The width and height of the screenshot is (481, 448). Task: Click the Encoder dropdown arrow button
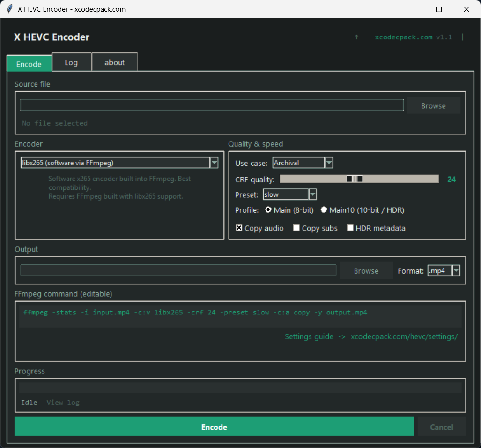coord(215,163)
